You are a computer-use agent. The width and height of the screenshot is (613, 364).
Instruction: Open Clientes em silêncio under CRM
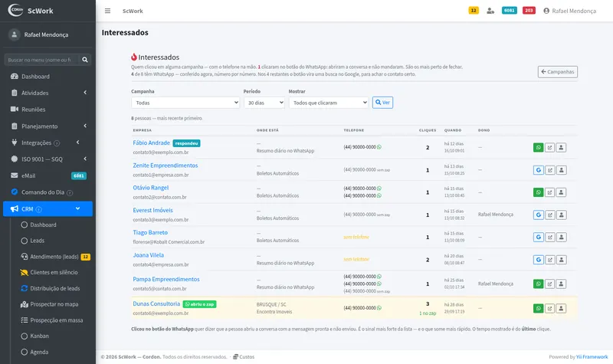[x=51, y=272]
